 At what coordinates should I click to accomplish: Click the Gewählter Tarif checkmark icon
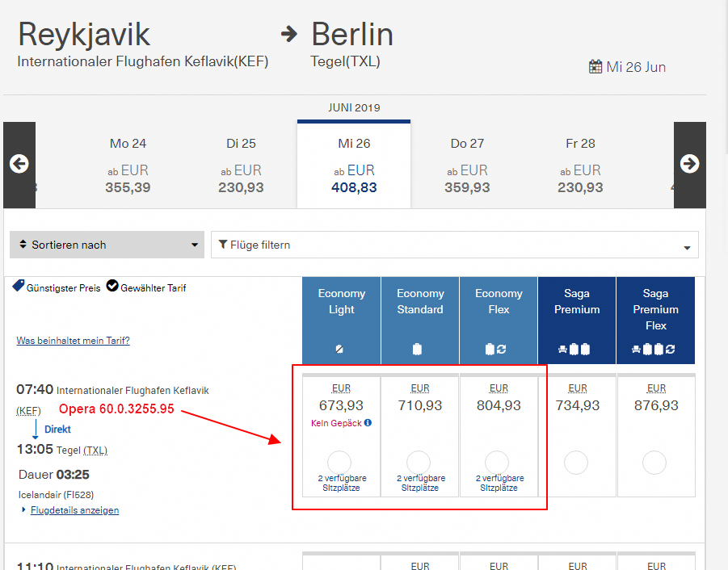pyautogui.click(x=112, y=287)
